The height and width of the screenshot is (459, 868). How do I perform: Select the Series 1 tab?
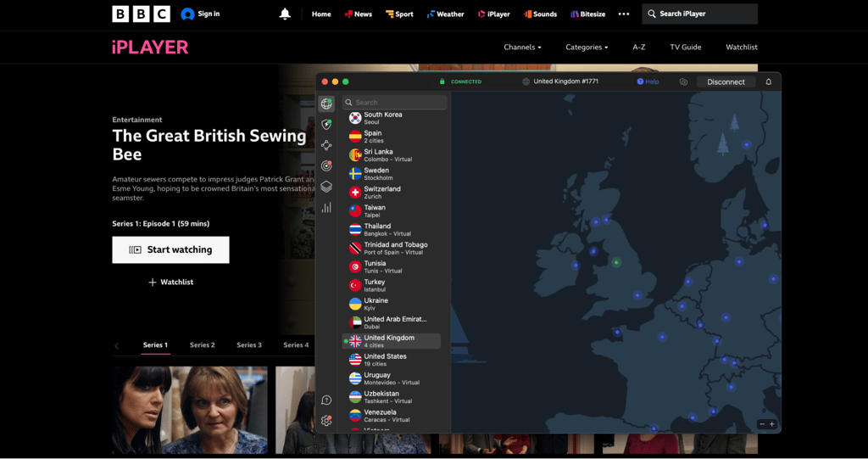155,345
